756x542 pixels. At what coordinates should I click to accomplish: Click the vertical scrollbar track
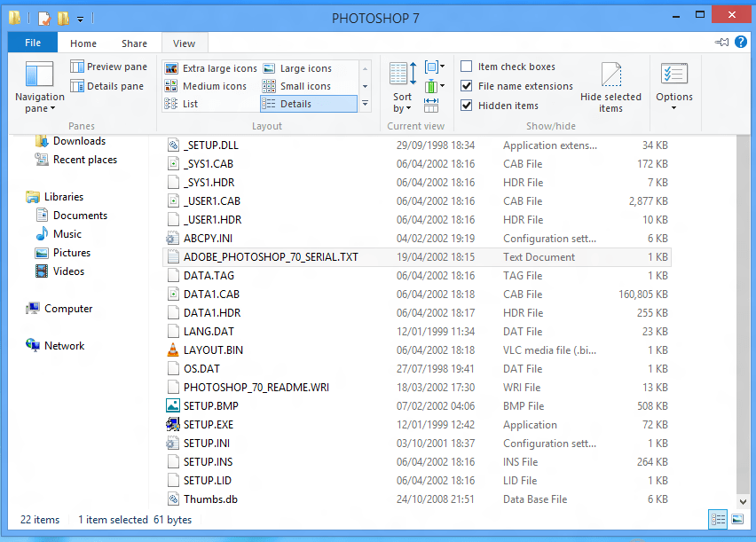743,316
